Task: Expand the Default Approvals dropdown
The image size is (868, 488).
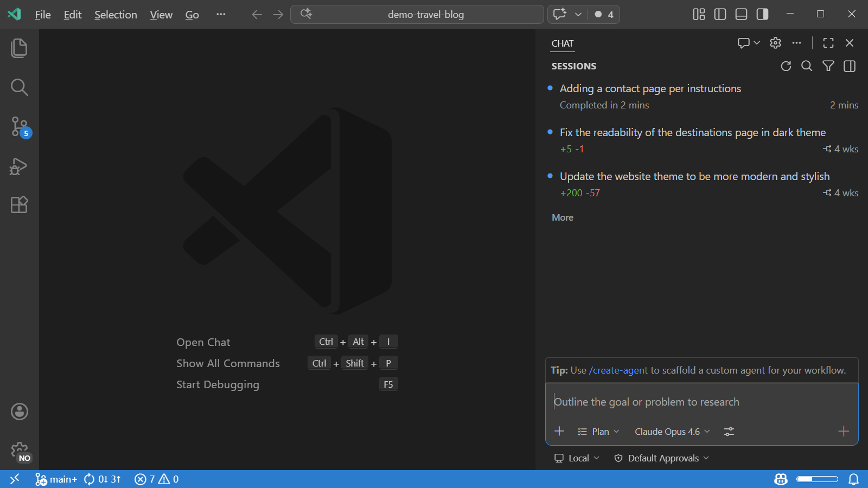Action: (x=661, y=458)
